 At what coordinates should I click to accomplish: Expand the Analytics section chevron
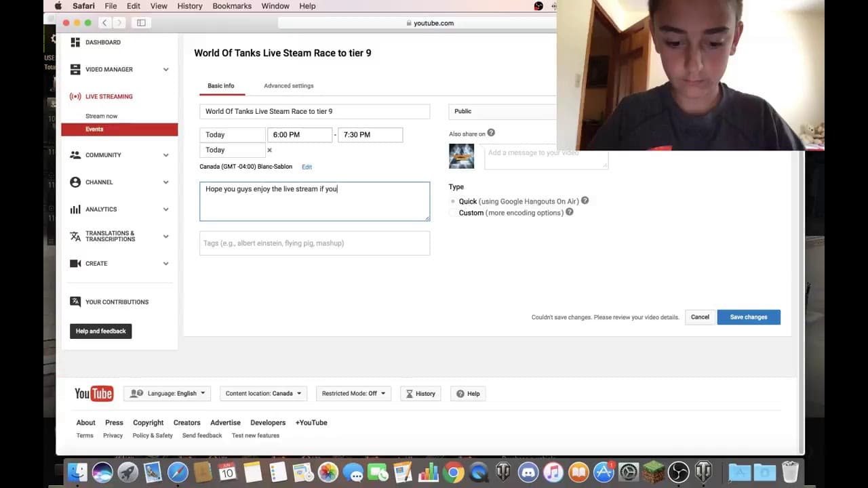pyautogui.click(x=165, y=209)
